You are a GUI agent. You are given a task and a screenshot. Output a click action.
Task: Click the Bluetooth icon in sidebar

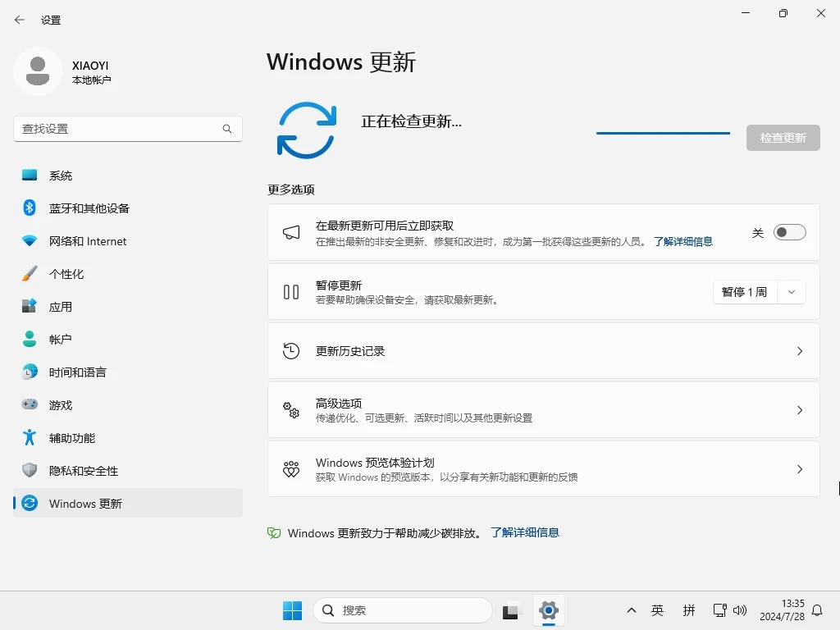point(30,208)
